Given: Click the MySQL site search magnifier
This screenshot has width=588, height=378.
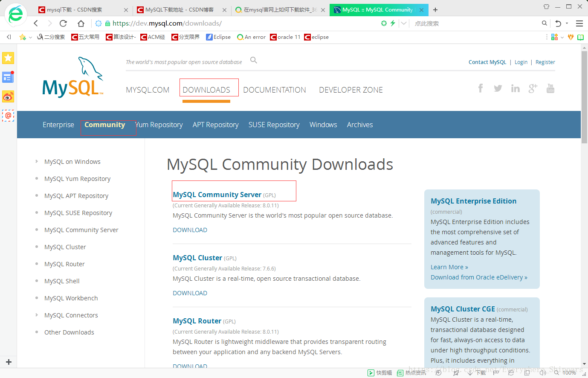Looking at the screenshot, I should (x=254, y=60).
